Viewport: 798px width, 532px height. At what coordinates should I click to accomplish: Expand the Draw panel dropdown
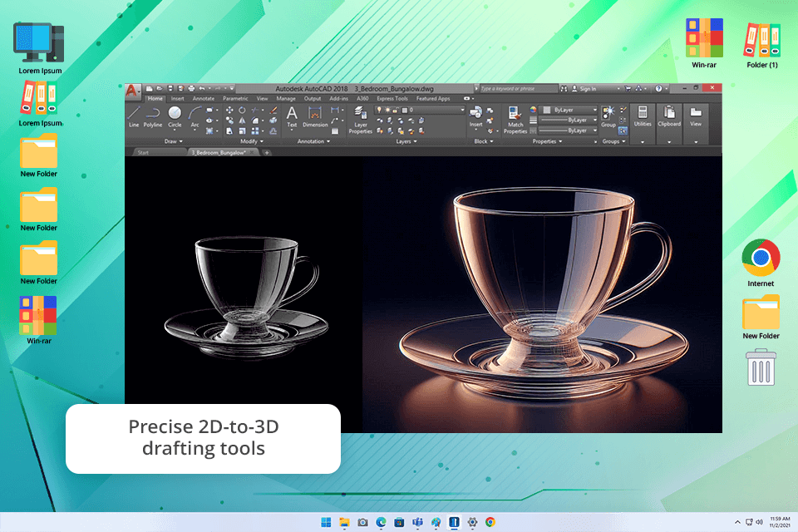pyautogui.click(x=174, y=141)
